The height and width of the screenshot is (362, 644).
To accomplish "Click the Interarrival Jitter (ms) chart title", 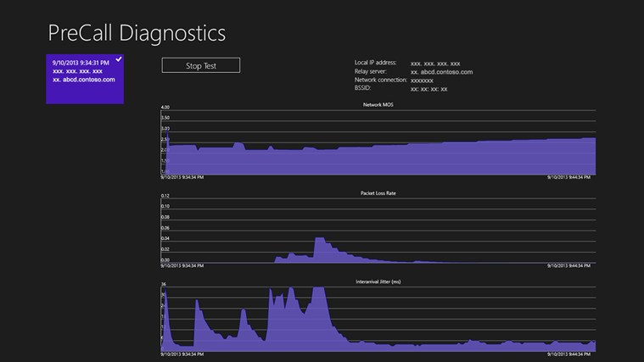I will (x=378, y=281).
